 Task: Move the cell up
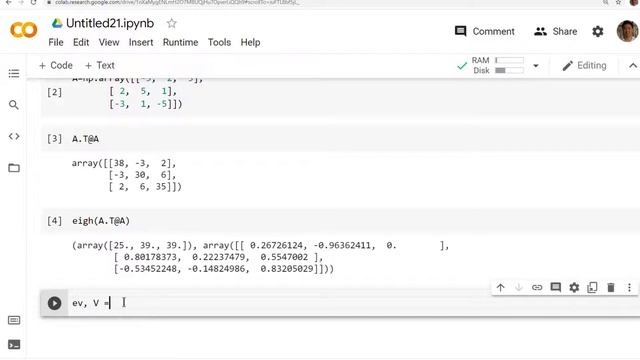pyautogui.click(x=500, y=287)
